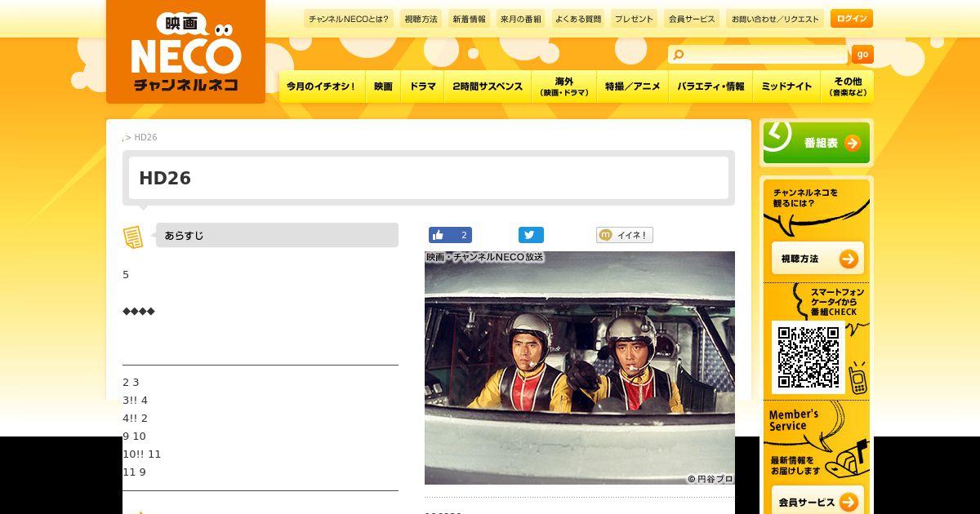This screenshot has width=980, height=514.
Task: Open 視聴方法 top link
Action: pos(421,19)
